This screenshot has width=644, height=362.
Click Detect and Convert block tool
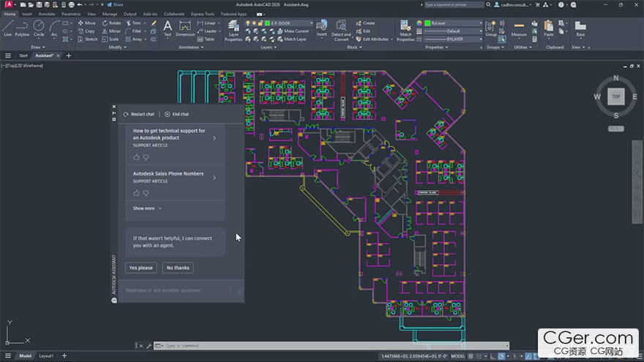pos(341,31)
